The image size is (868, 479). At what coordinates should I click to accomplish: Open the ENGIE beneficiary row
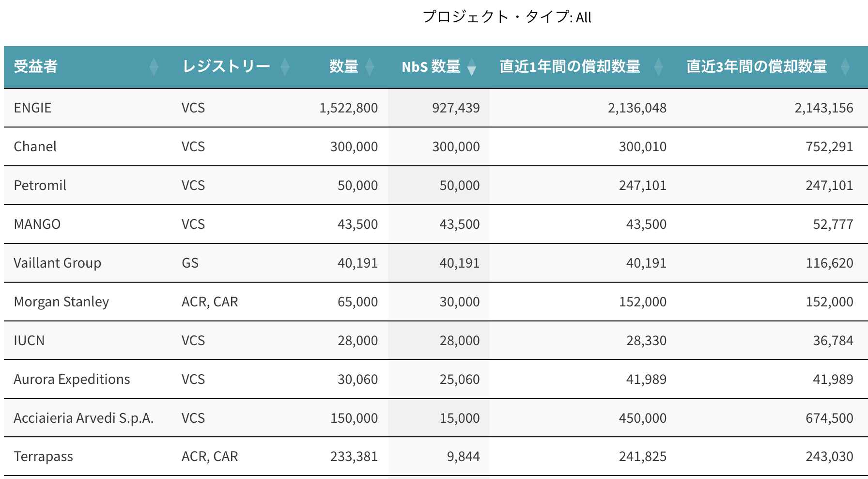coord(32,108)
